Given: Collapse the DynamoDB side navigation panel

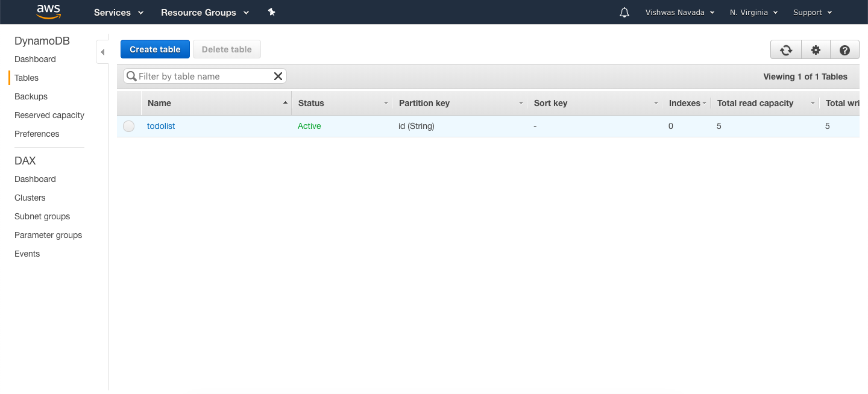Looking at the screenshot, I should point(102,52).
